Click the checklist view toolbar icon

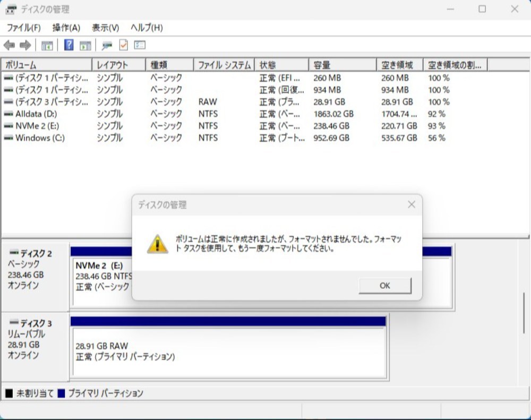[x=140, y=45]
